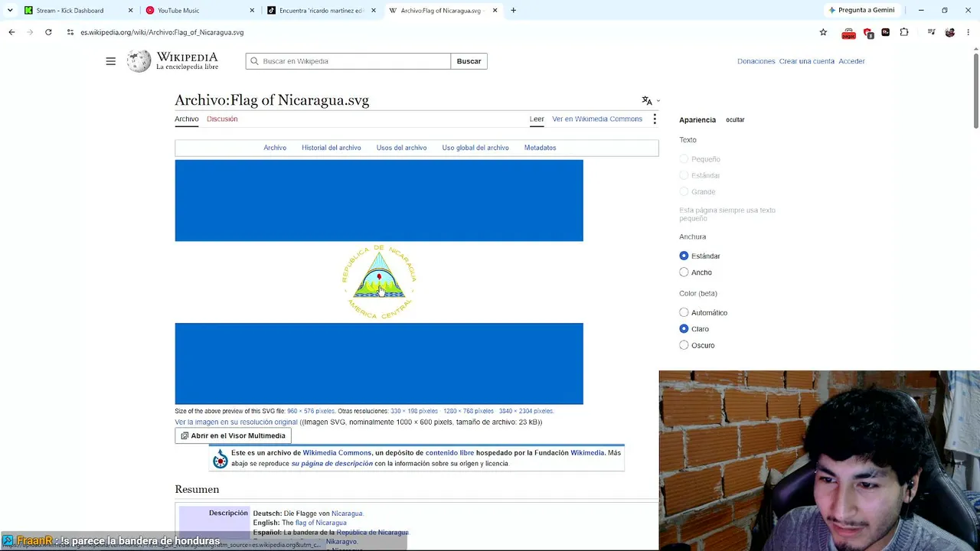This screenshot has width=980, height=551.
Task: Click the Buscar search button
Action: (469, 61)
